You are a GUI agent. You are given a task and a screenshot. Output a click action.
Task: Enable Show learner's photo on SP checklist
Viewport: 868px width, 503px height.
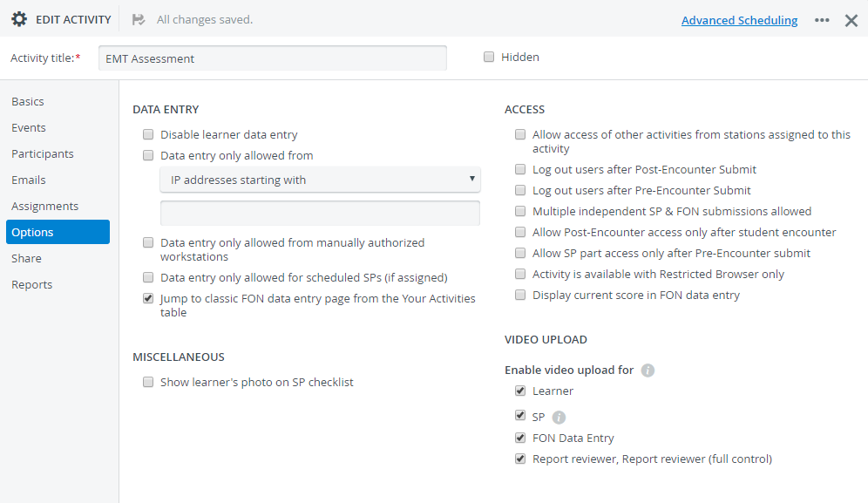pyautogui.click(x=148, y=382)
